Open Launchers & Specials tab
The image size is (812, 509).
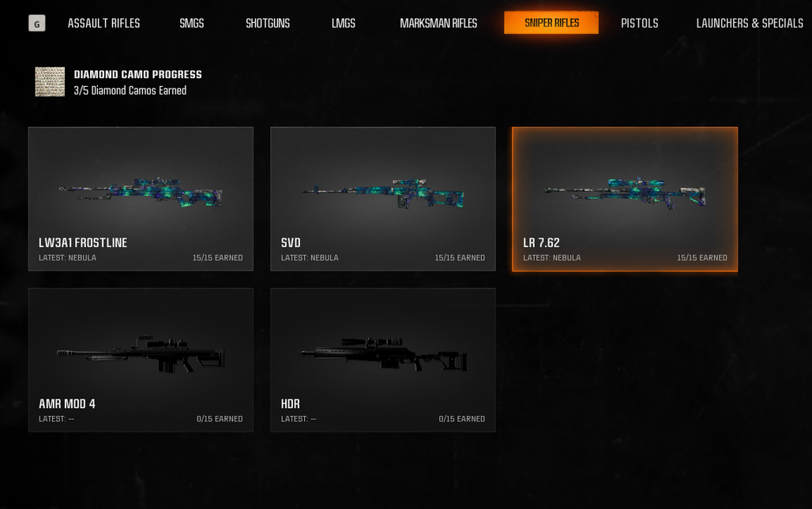coord(750,23)
